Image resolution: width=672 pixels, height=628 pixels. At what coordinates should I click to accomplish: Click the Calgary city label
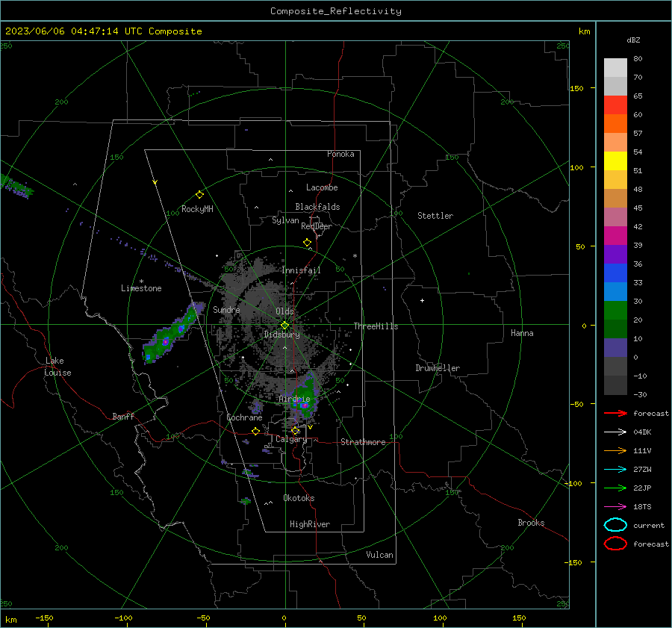[x=291, y=439]
